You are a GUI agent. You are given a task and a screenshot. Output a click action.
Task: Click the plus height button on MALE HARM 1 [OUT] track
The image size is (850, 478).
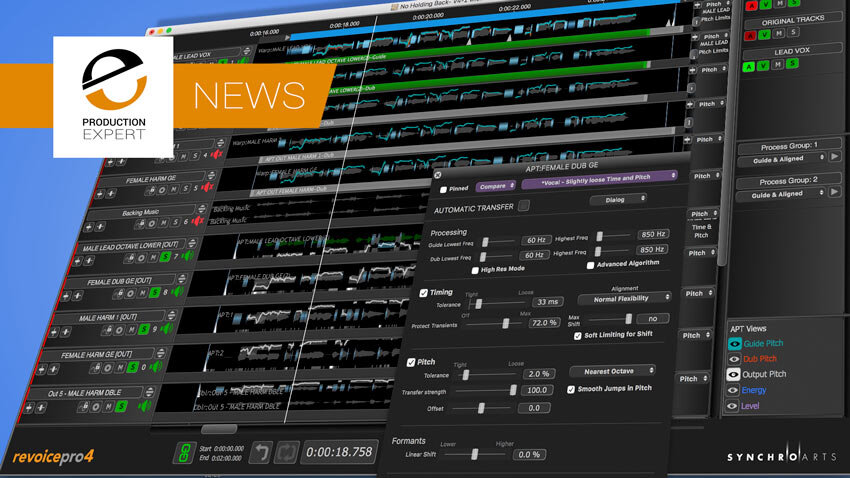pos(66,331)
